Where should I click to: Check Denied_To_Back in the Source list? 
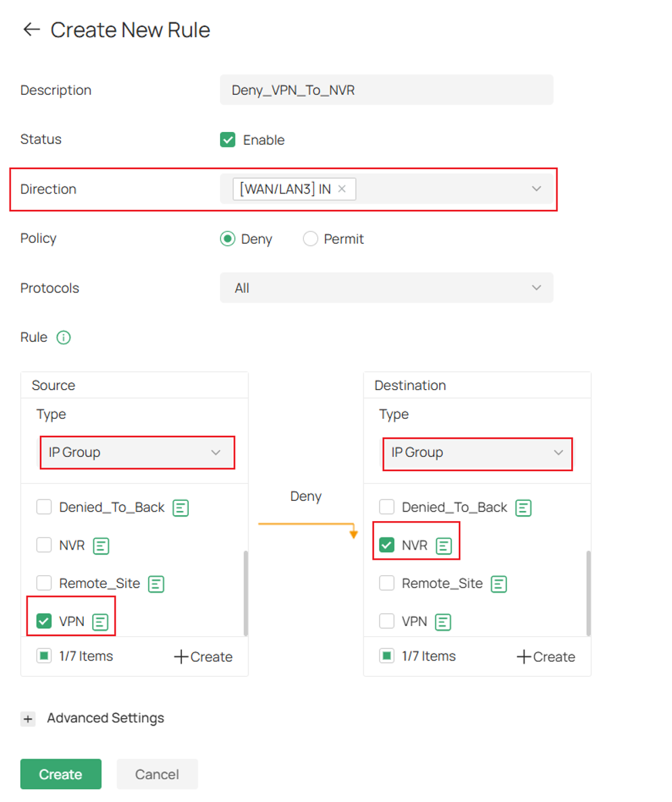tap(44, 507)
